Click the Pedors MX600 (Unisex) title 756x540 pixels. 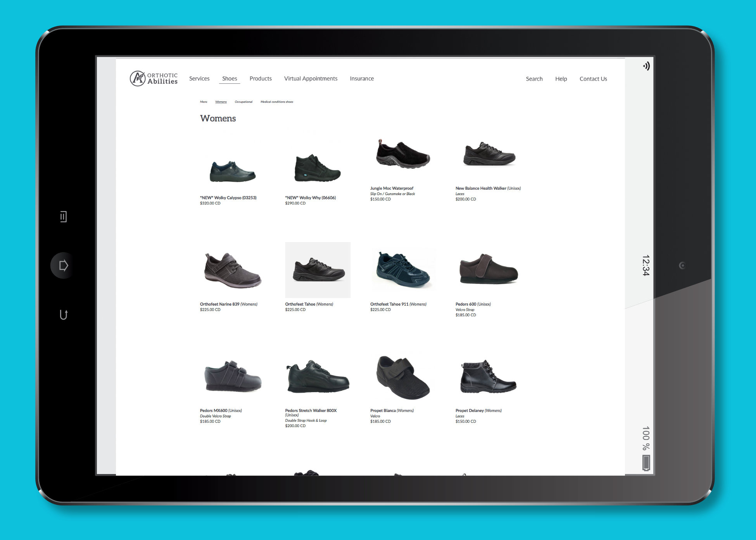[x=221, y=410]
